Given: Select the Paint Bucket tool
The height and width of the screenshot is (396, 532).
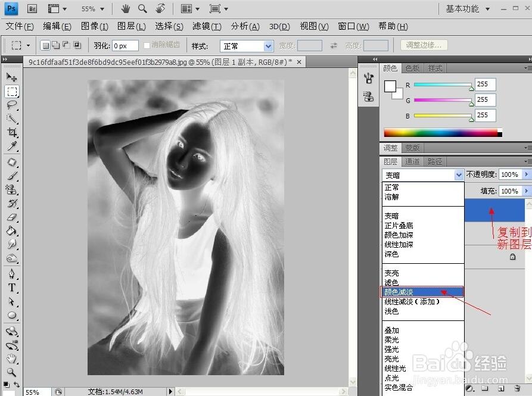Looking at the screenshot, I should [12, 230].
